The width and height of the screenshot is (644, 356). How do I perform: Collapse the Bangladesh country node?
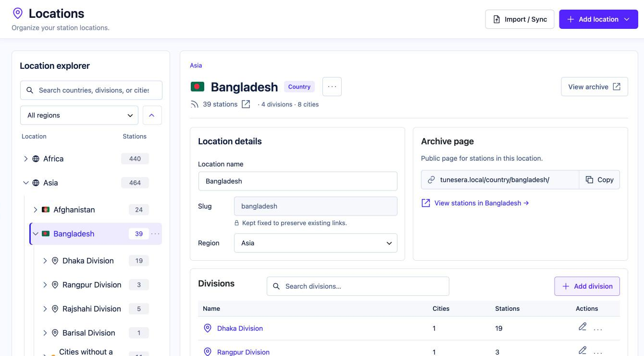pyautogui.click(x=35, y=234)
